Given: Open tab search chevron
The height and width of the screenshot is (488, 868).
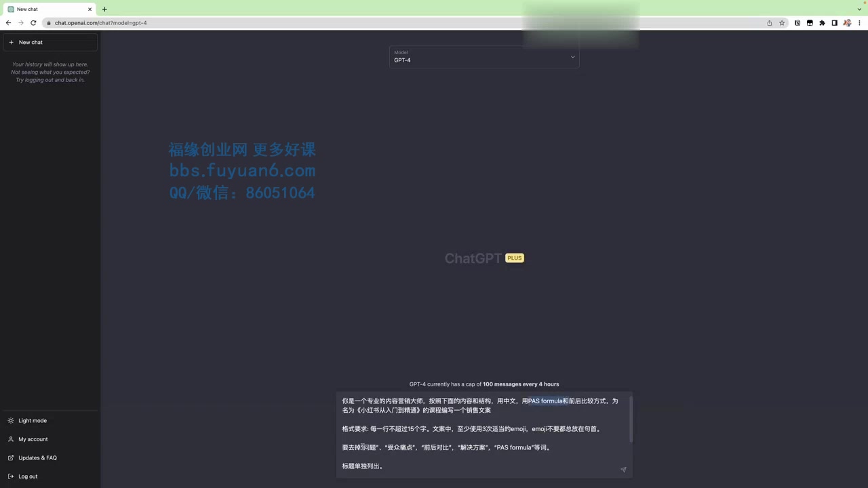Looking at the screenshot, I should tap(859, 9).
